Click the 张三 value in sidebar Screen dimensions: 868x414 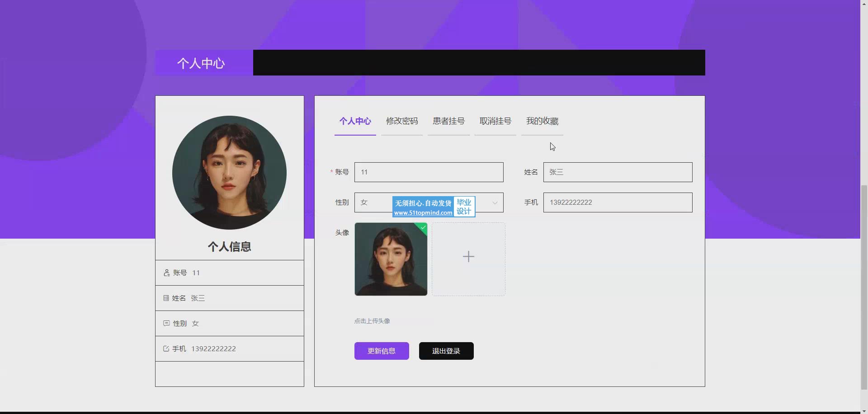tap(198, 298)
